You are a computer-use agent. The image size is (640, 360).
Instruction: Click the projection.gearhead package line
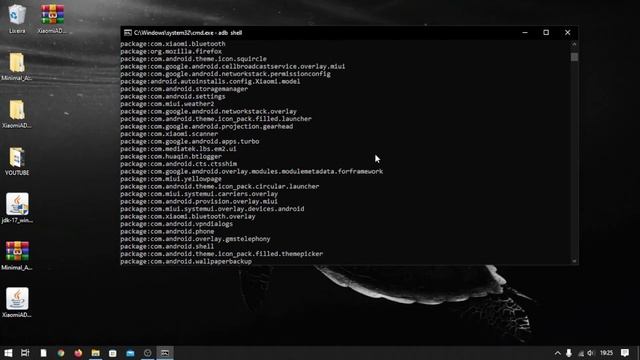[x=207, y=126]
